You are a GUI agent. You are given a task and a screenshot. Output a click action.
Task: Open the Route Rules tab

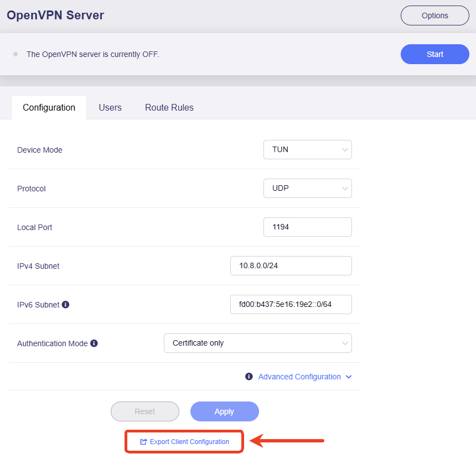(169, 107)
